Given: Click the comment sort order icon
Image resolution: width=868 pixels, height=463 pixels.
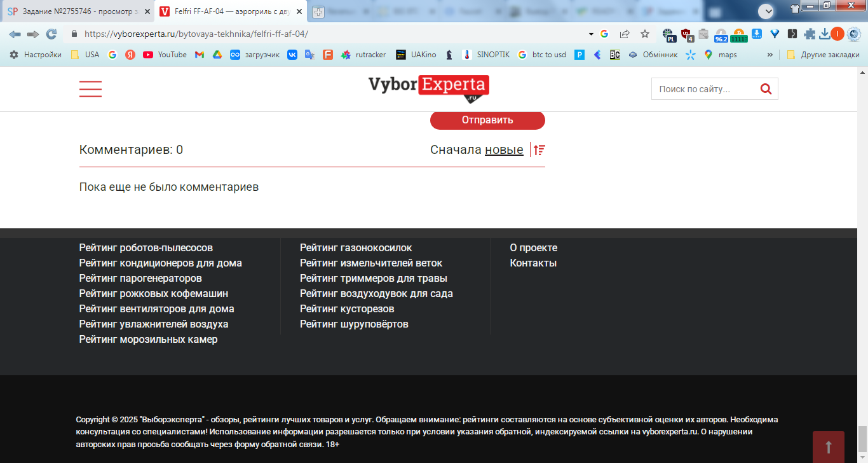Looking at the screenshot, I should click(x=539, y=150).
